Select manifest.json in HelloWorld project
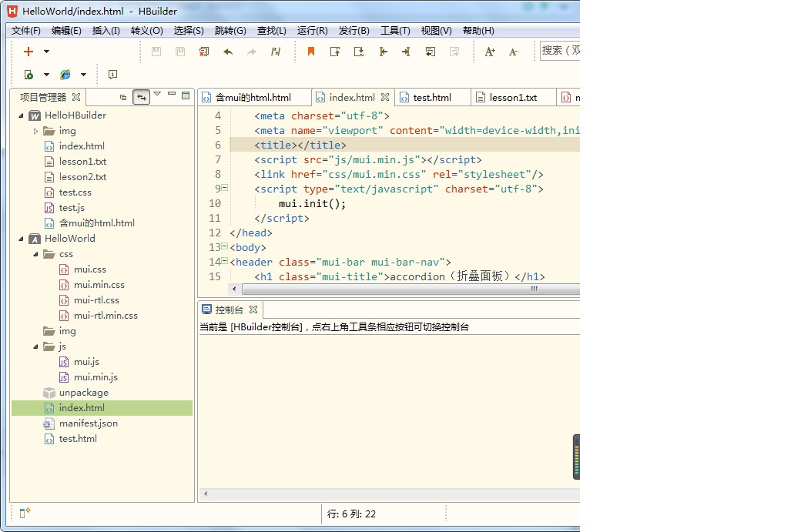The width and height of the screenshot is (811, 532). click(x=89, y=423)
